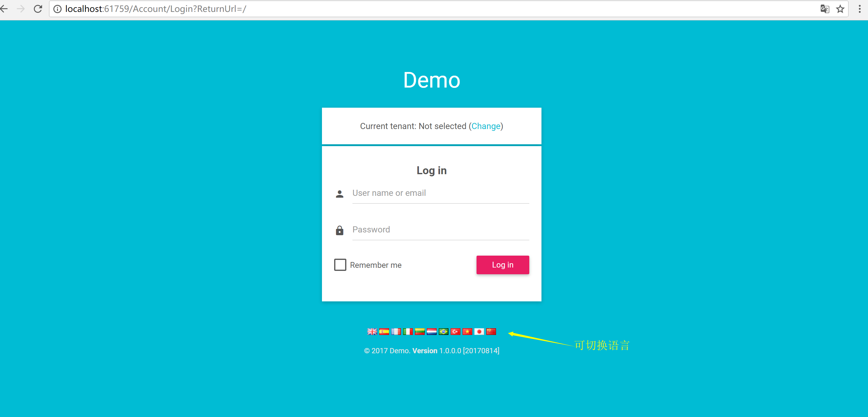868x417 pixels.
Task: Click the browser forward arrow
Action: (21, 9)
